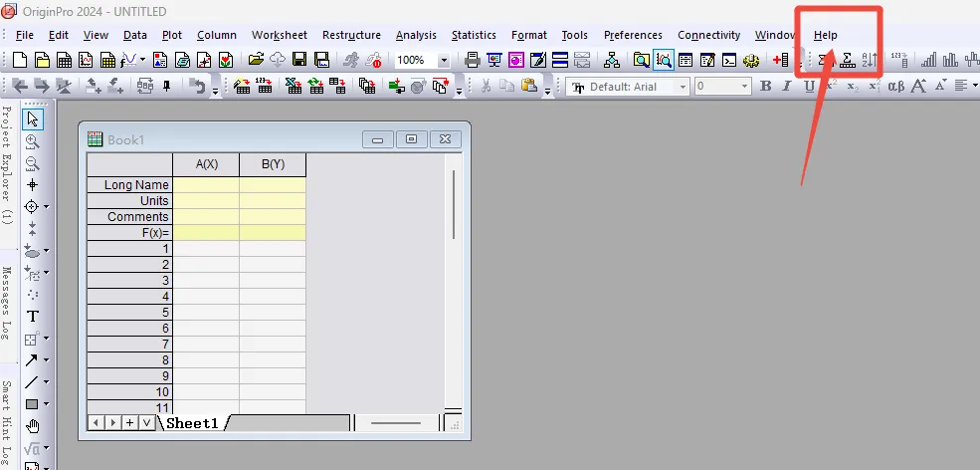The height and width of the screenshot is (470, 980).
Task: Click the Decrease Font Size icon
Action: (940, 86)
